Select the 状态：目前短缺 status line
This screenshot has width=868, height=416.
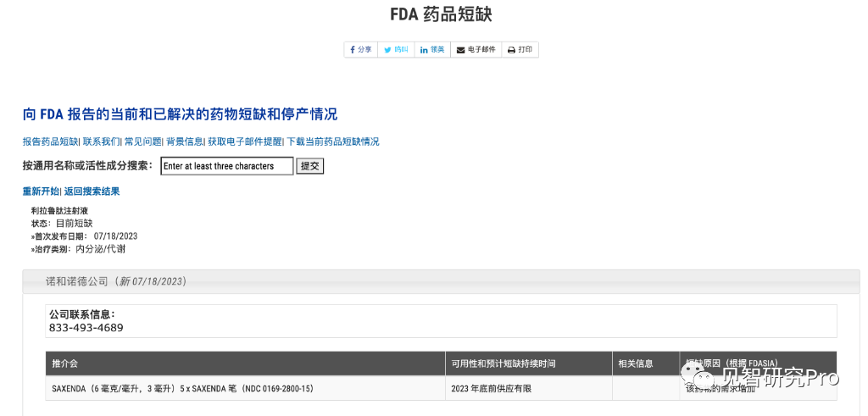pos(61,224)
